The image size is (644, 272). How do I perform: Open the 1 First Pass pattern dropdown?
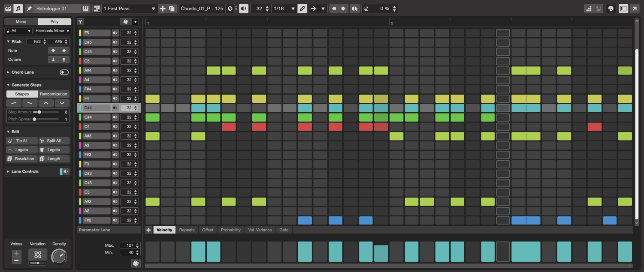[x=130, y=9]
